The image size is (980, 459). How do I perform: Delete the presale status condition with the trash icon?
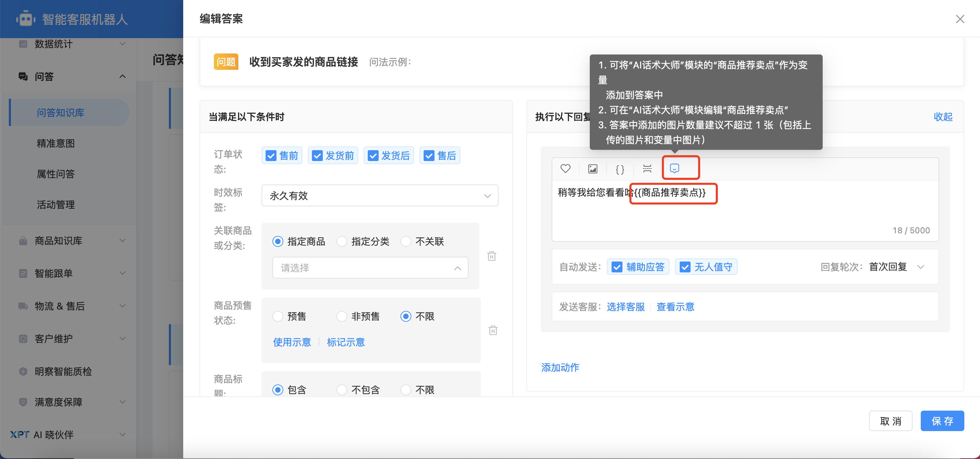493,330
